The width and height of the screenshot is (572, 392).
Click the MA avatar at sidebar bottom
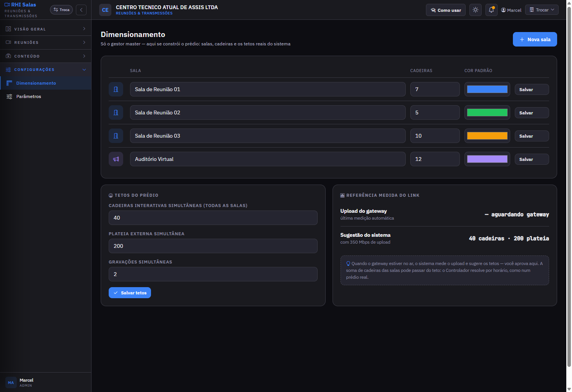coord(11,382)
